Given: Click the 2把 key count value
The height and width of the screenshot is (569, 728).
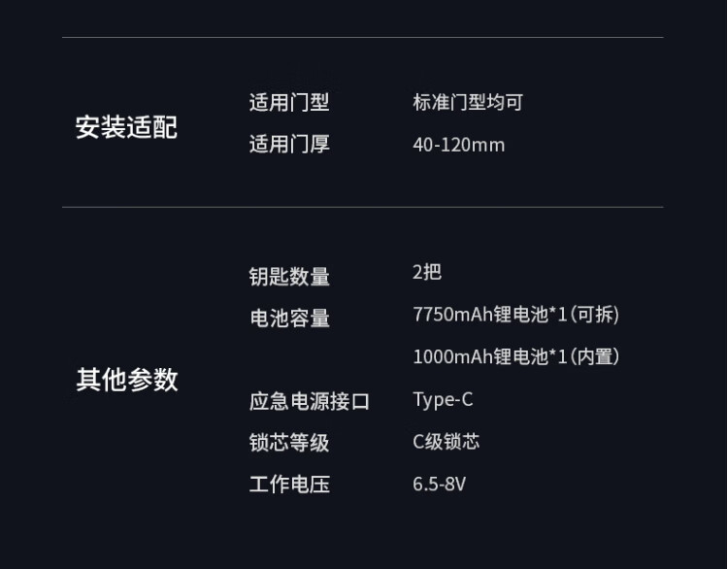Looking at the screenshot, I should point(427,272).
